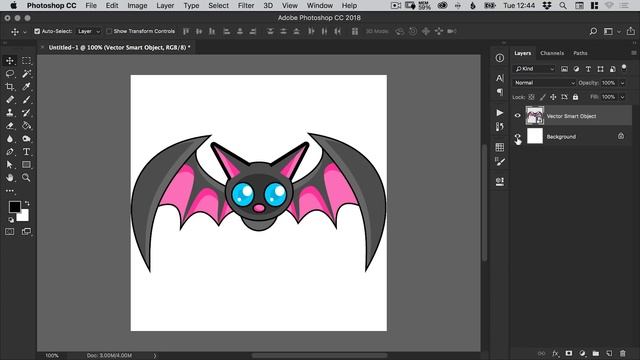Screen dimensions: 640x360
Task: Open the Fill slider dropdown arrow
Action: [x=622, y=97]
